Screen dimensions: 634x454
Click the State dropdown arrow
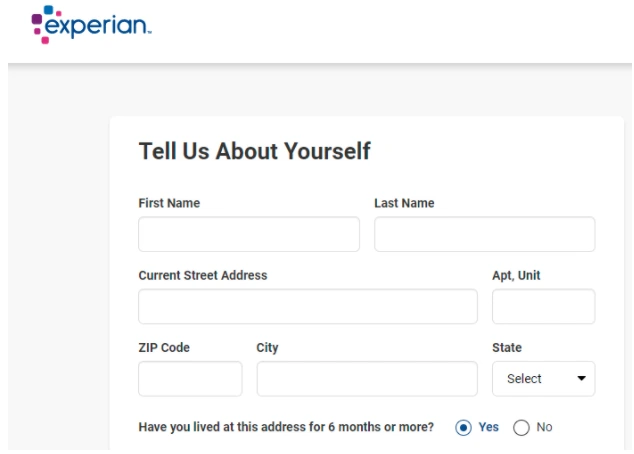pos(580,379)
